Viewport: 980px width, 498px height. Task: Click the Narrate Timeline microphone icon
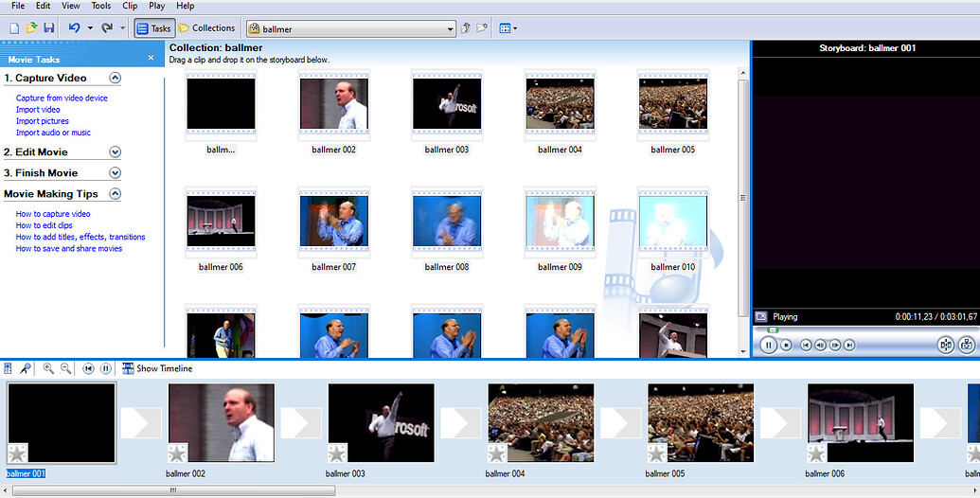tap(26, 368)
